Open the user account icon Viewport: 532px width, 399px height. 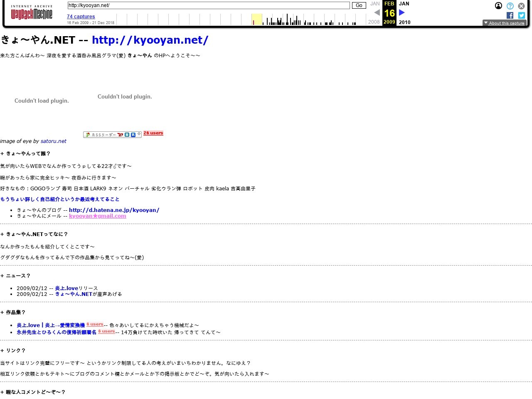pos(498,6)
